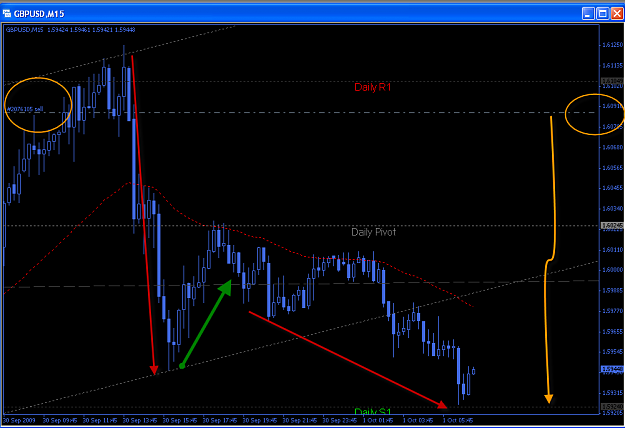Click the 1.61135 price on the scale
The image size is (625, 428).
pos(612,65)
